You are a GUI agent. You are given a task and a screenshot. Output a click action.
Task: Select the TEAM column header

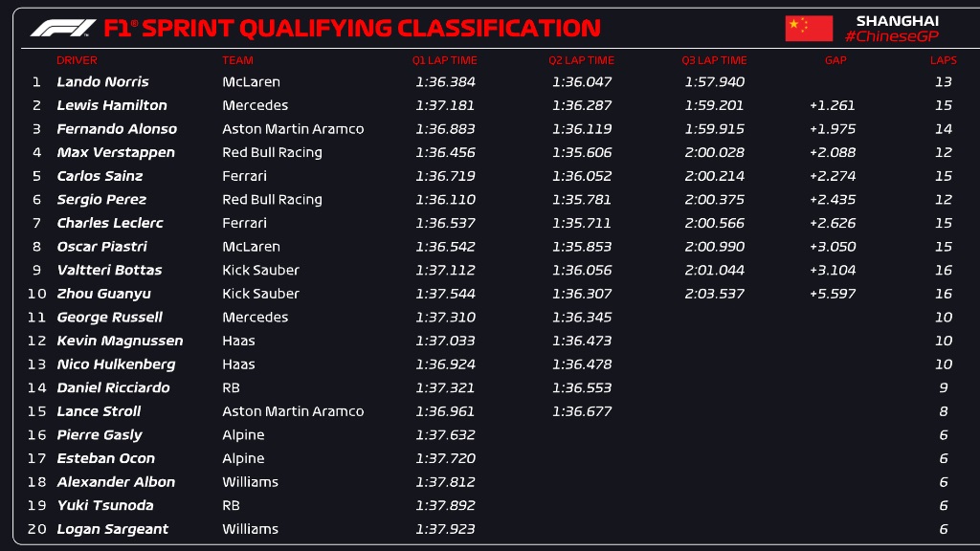tap(237, 60)
